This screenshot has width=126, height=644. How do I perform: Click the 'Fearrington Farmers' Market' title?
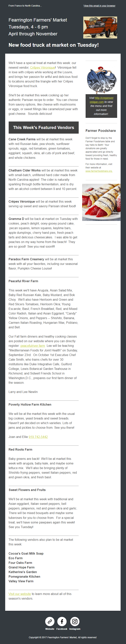[x=38, y=20]
